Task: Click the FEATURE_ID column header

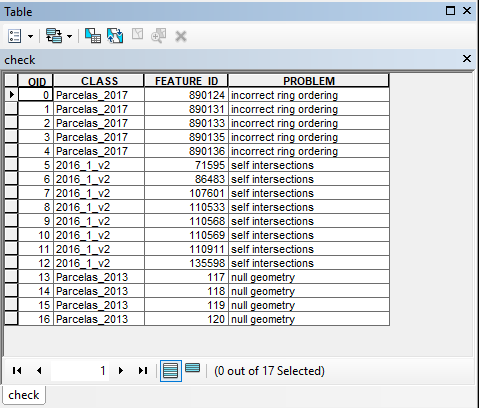Action: [x=186, y=81]
